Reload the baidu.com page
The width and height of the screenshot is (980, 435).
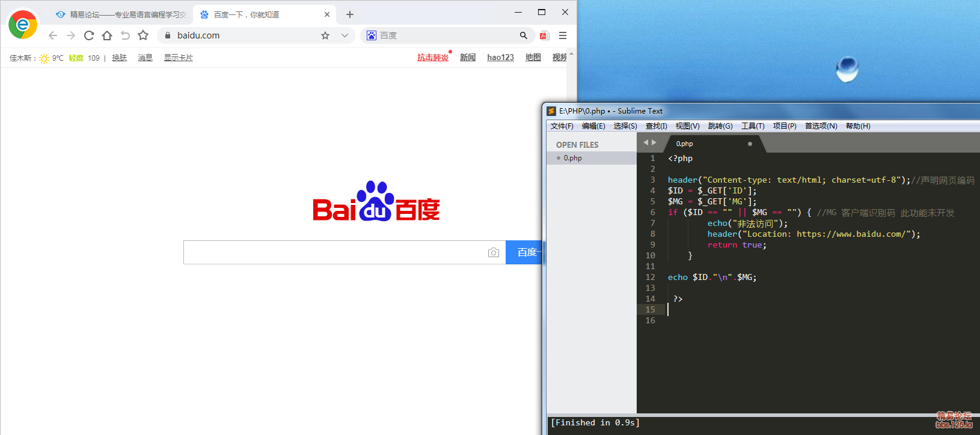(89, 35)
